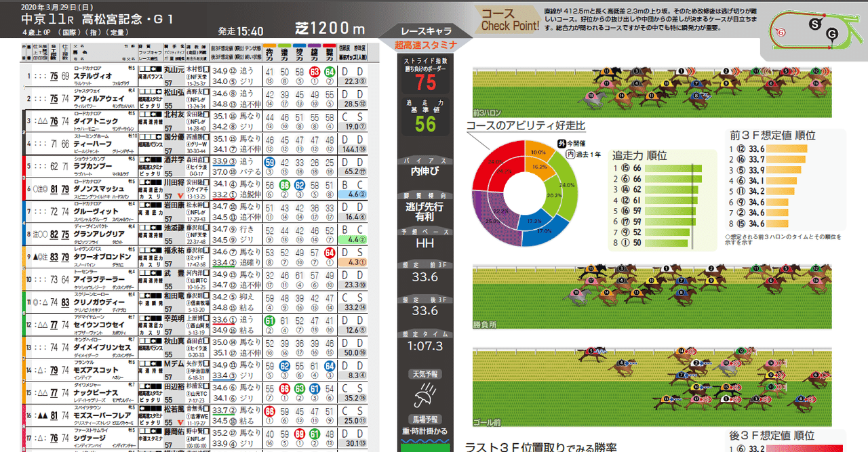This screenshot has height=452, width=868.
Task: Click blue circled 62 in ダノンスマッシュ row
Action: click(300, 185)
